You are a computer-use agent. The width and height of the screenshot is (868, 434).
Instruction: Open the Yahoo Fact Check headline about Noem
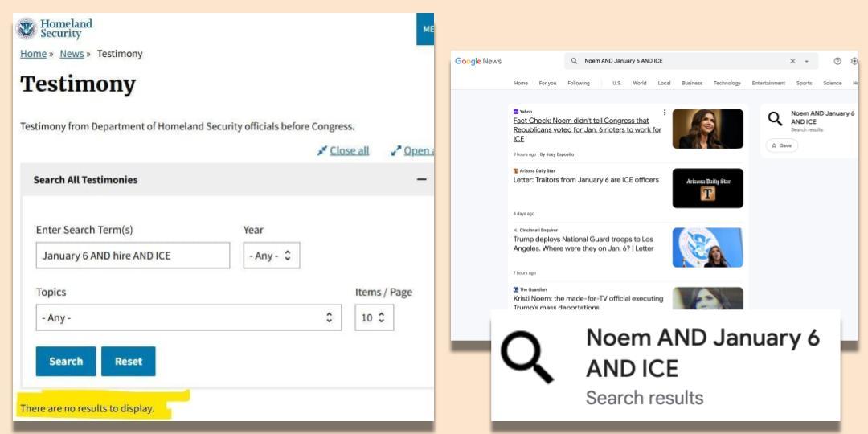[x=588, y=129]
